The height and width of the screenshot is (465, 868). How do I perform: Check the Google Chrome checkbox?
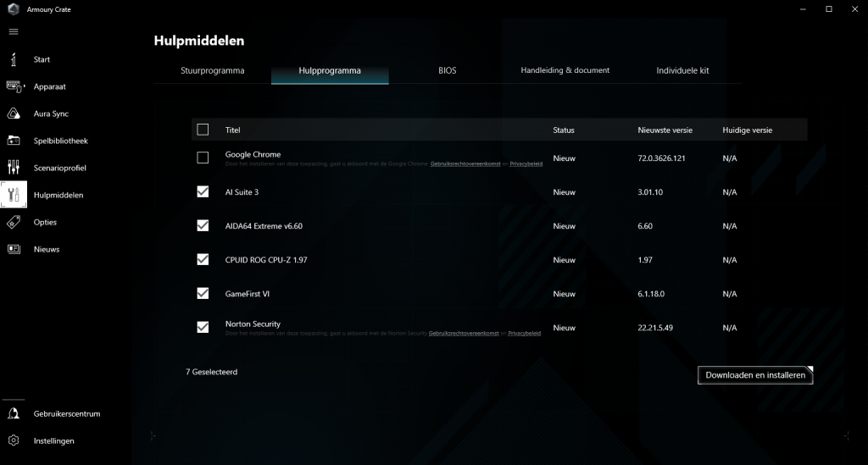(203, 158)
